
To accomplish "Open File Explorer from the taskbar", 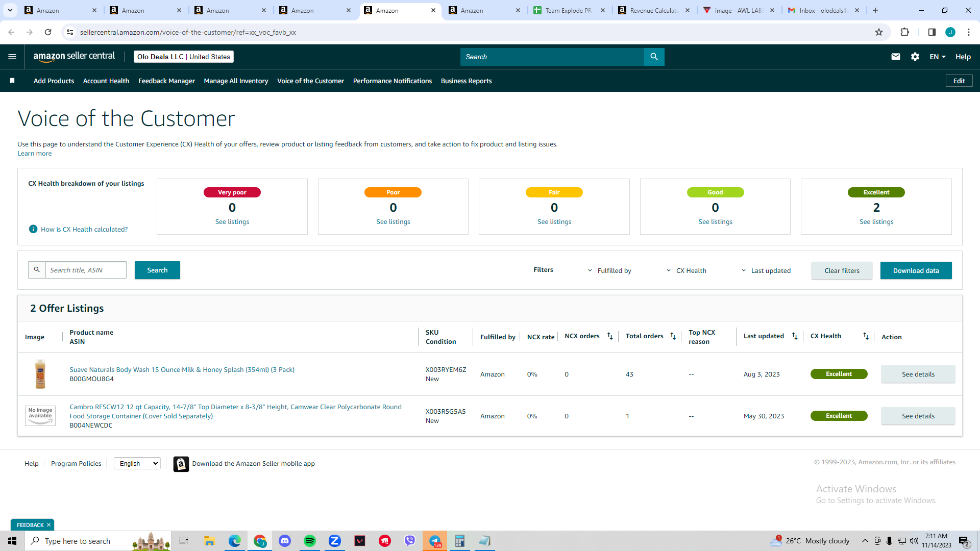I will coord(209,541).
